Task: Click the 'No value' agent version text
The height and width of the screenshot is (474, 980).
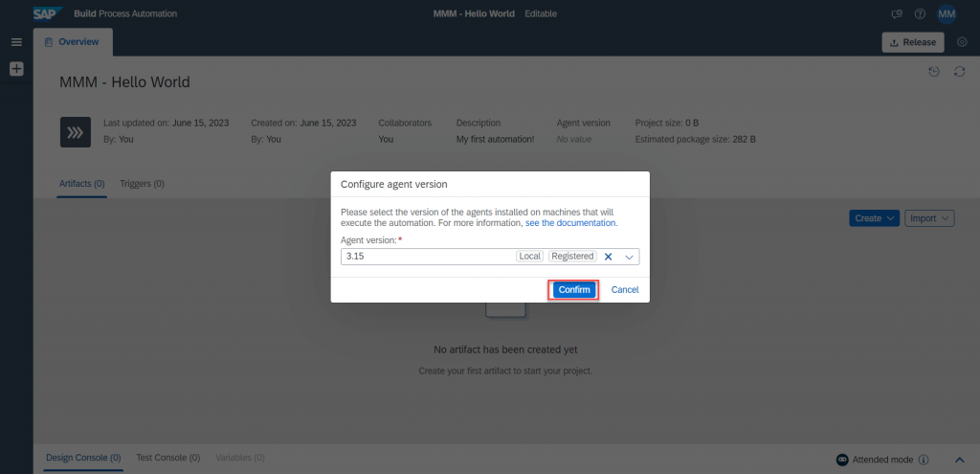Action: pos(574,139)
